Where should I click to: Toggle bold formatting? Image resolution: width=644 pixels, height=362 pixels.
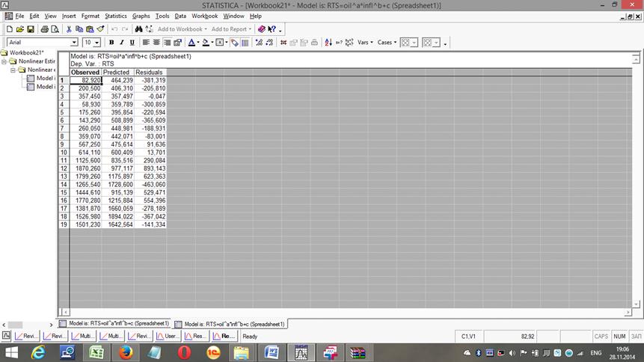(x=111, y=43)
